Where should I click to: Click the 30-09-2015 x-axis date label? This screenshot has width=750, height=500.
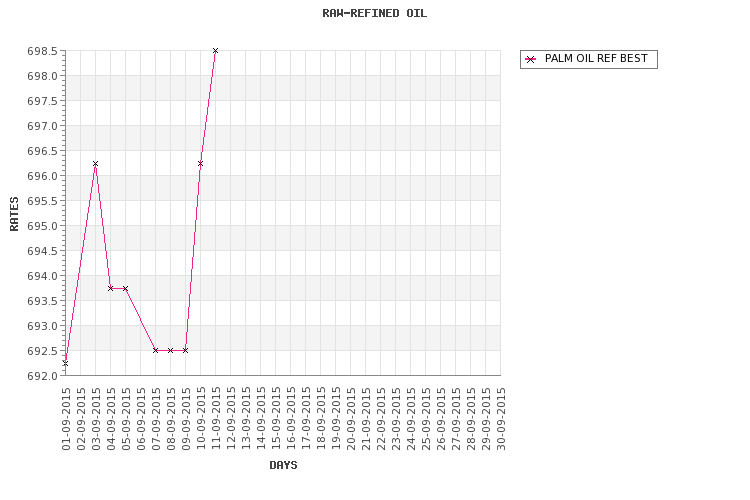[501, 419]
